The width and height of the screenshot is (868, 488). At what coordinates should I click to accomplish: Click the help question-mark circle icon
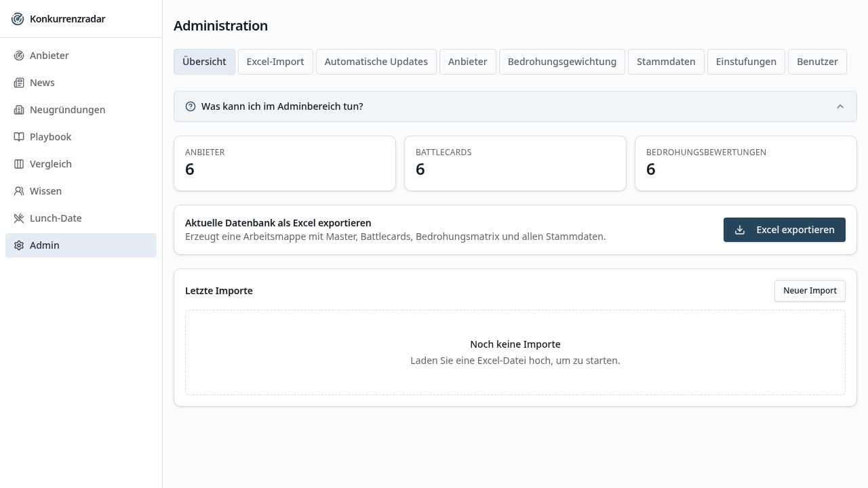coord(191,106)
